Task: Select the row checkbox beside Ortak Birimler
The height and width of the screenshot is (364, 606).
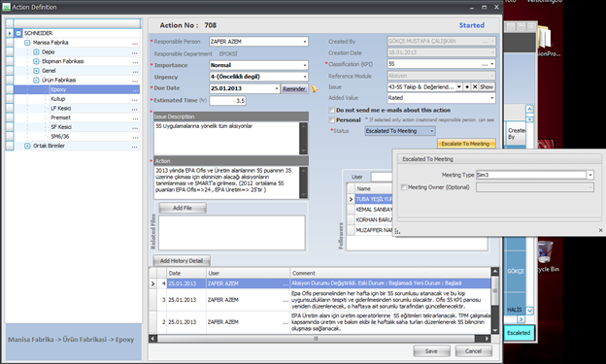Action: pyautogui.click(x=10, y=146)
